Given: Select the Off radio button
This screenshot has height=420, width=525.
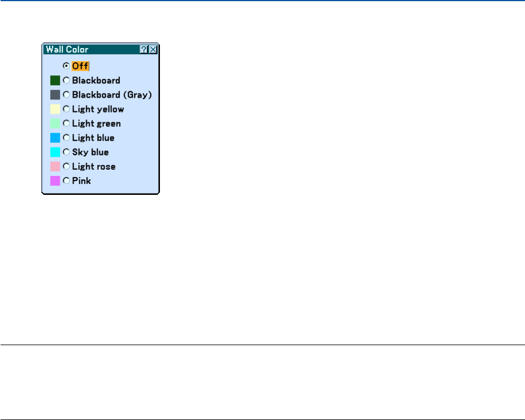Looking at the screenshot, I should (x=66, y=66).
